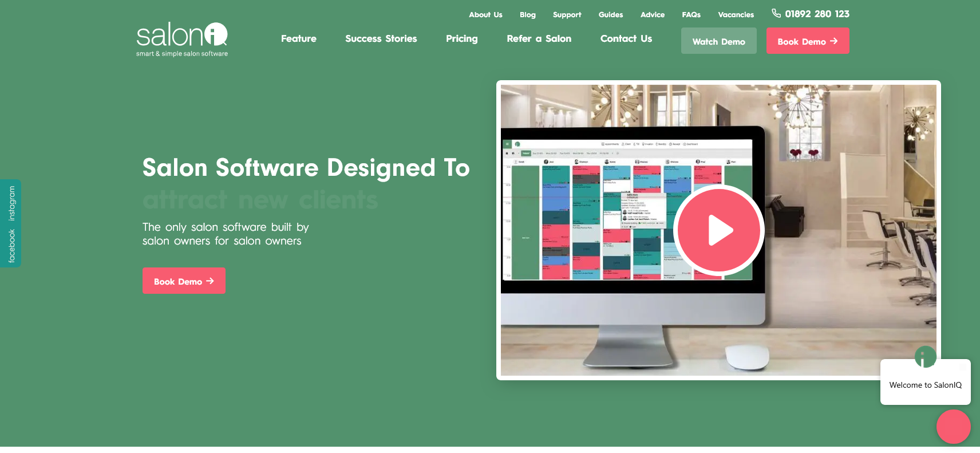Click the salon video thumbnail image

[718, 230]
